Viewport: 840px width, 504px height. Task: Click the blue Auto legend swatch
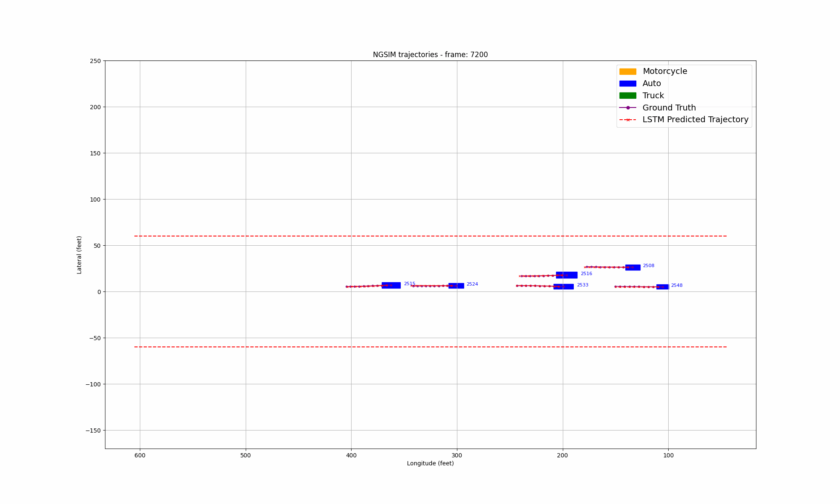tap(627, 84)
